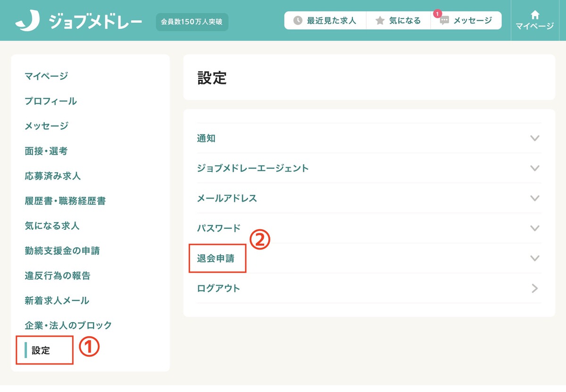Open 企業・法人のブロック in the sidebar
The image size is (566, 392).
coord(68,325)
